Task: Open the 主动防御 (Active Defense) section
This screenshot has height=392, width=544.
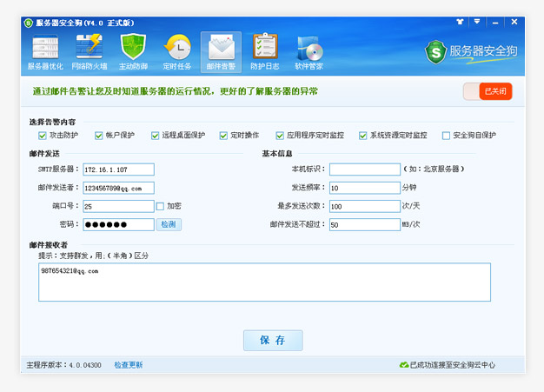Action: coord(133,52)
